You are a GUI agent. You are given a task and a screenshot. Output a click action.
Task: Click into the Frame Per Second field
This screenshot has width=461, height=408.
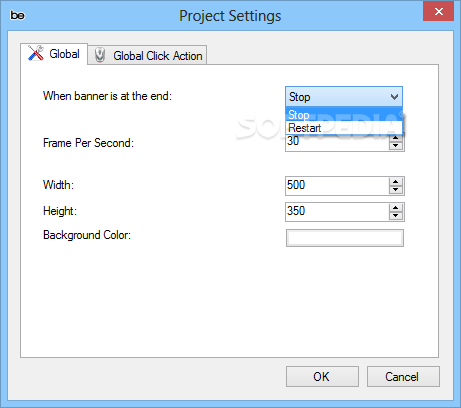337,143
